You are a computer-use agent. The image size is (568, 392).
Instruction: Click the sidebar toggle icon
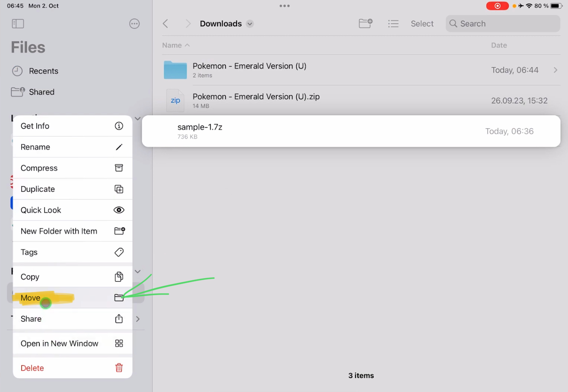pos(18,23)
